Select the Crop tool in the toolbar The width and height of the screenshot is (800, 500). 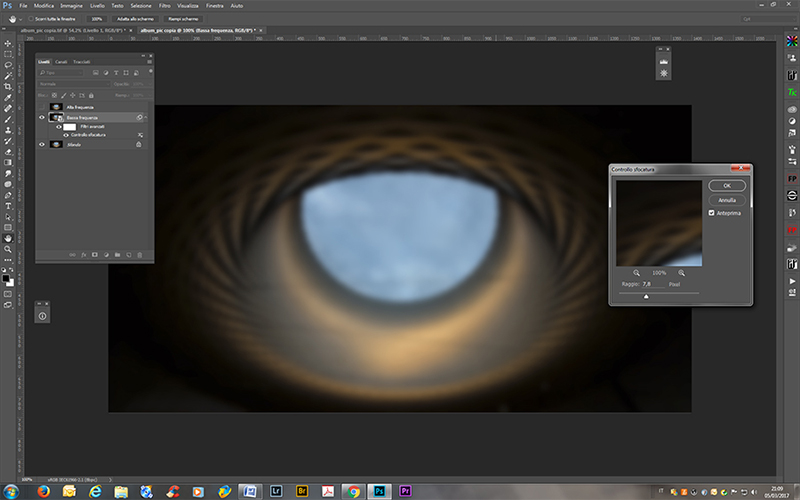click(x=8, y=86)
